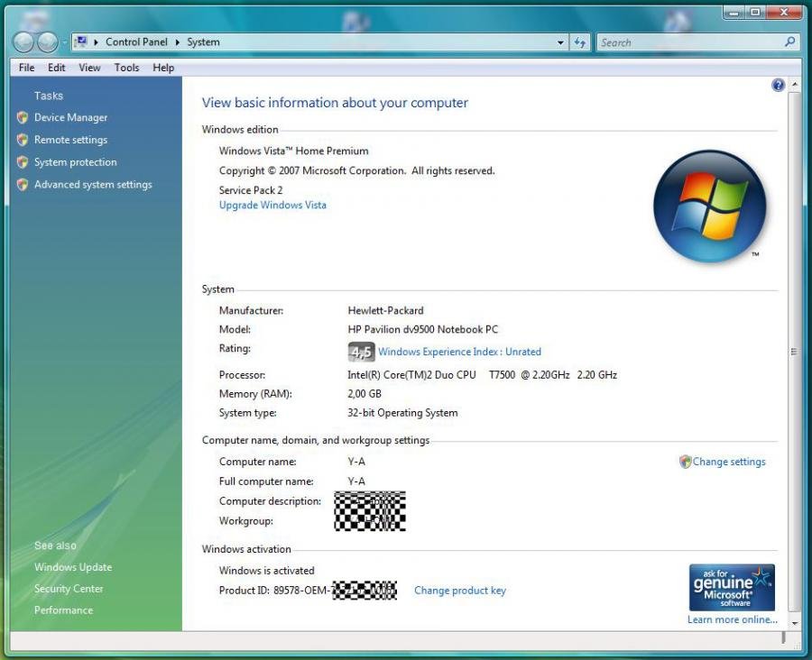Click Upgrade Windows Vista link
Image resolution: width=812 pixels, height=660 pixels.
point(272,206)
